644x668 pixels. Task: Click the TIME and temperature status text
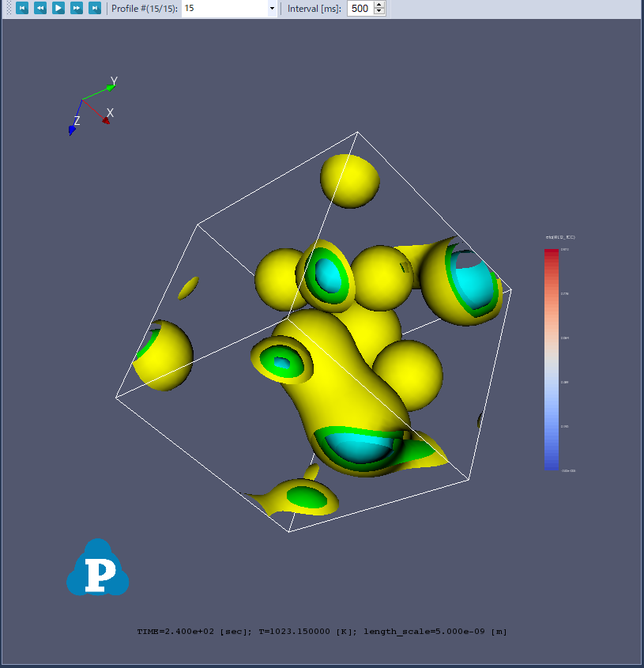pos(322,632)
